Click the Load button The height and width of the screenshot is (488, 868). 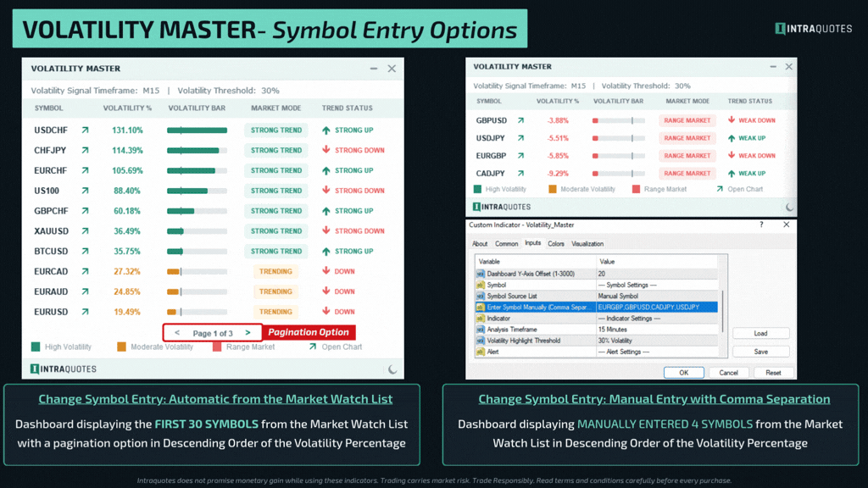(760, 333)
